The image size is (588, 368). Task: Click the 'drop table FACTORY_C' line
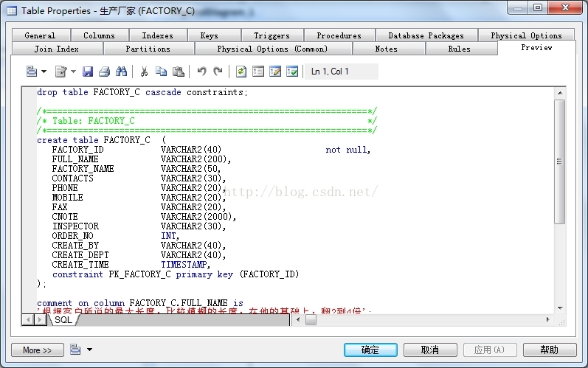(142, 92)
